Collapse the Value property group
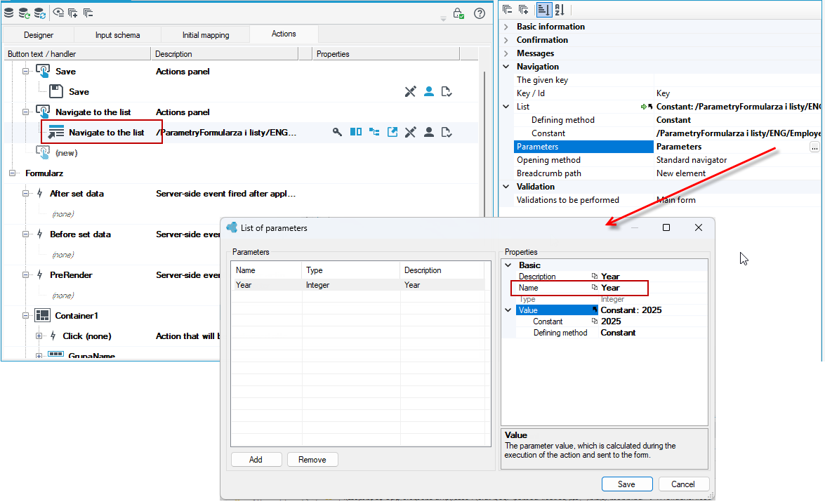825x504 pixels. 508,310
